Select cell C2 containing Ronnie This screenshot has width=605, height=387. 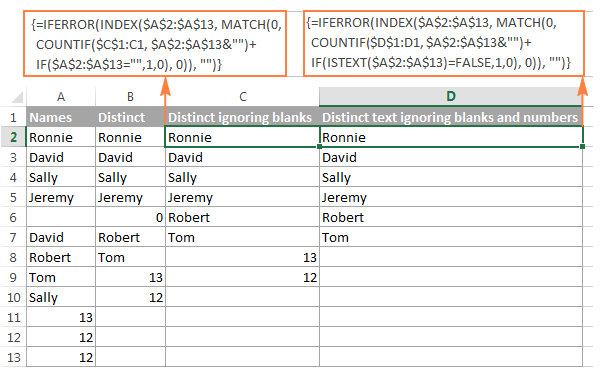click(242, 137)
